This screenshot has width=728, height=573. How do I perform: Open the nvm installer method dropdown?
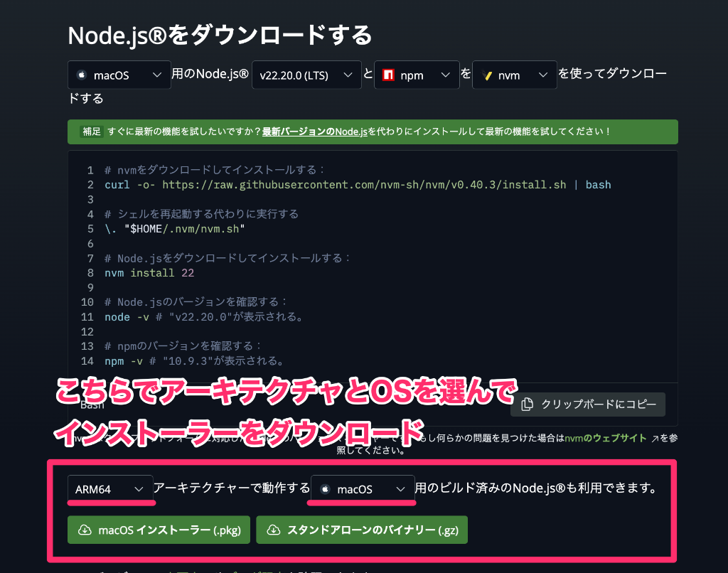pos(515,75)
